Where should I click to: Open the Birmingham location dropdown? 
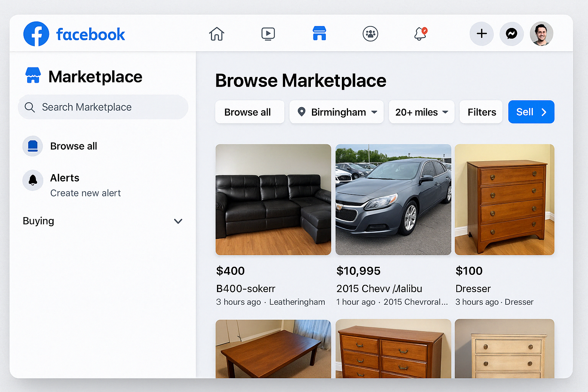click(x=336, y=112)
